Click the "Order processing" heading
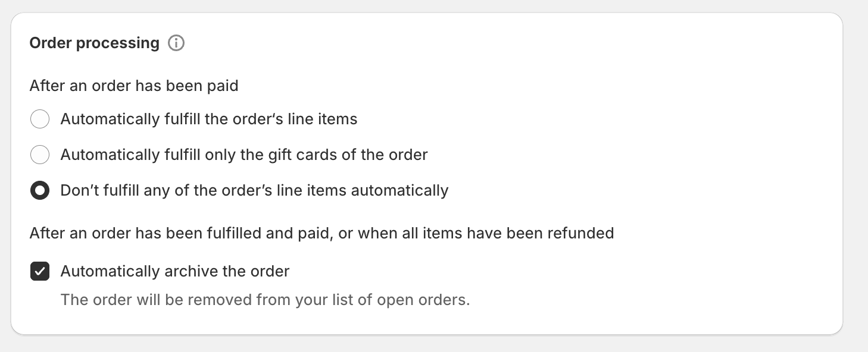The height and width of the screenshot is (352, 868). (x=94, y=43)
